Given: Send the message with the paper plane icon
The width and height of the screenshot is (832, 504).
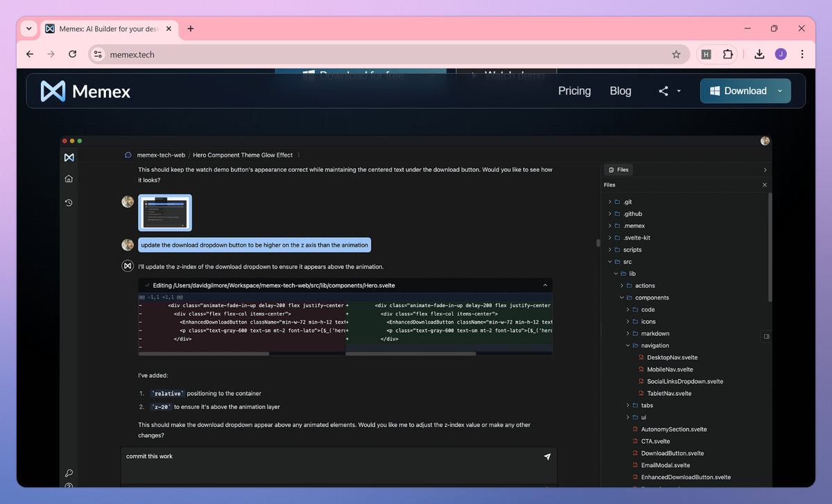Looking at the screenshot, I should tap(547, 457).
